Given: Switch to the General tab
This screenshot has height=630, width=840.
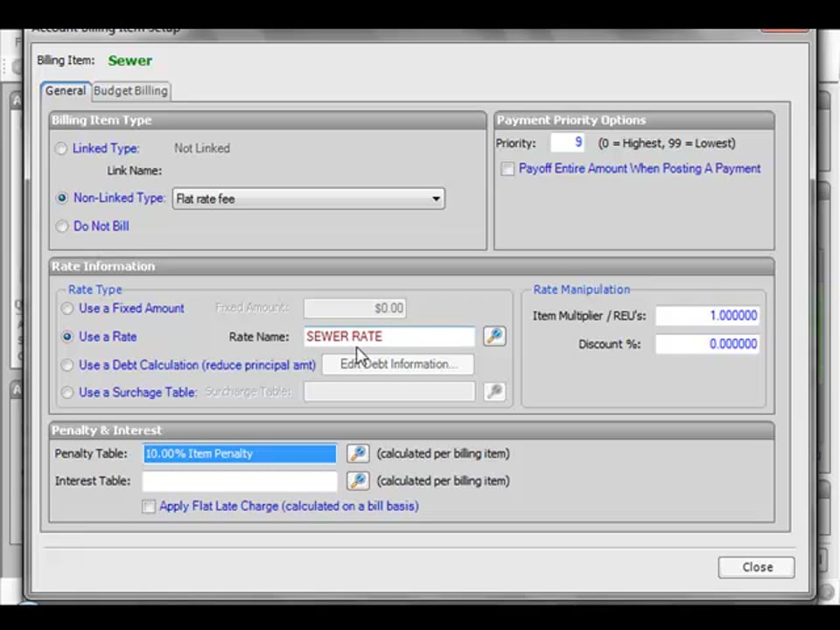Looking at the screenshot, I should point(66,90).
